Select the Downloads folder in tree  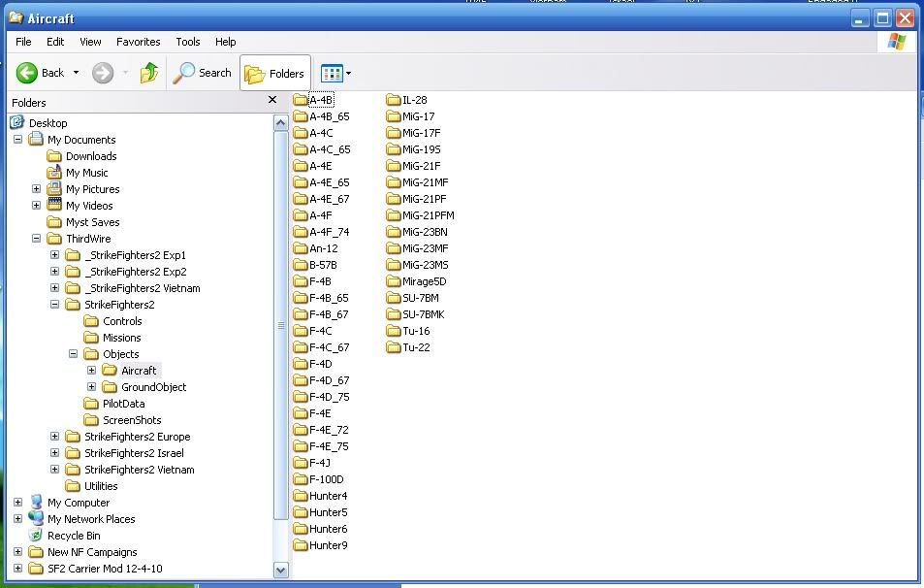[x=91, y=156]
